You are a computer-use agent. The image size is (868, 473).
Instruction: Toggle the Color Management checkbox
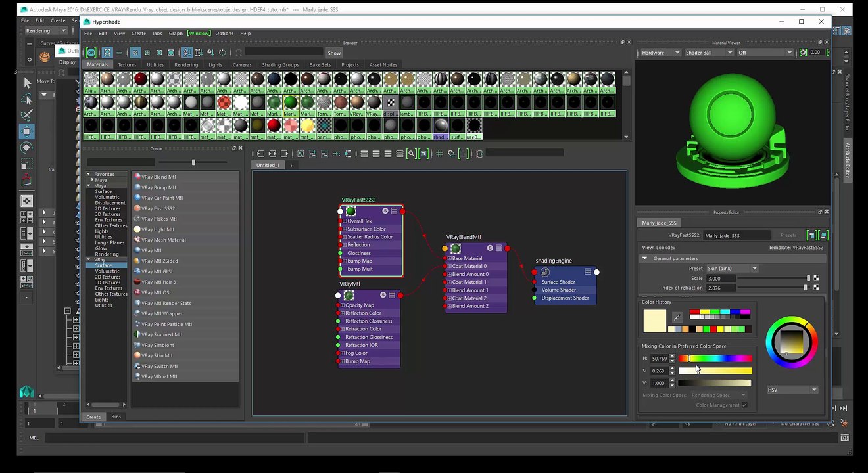point(744,405)
